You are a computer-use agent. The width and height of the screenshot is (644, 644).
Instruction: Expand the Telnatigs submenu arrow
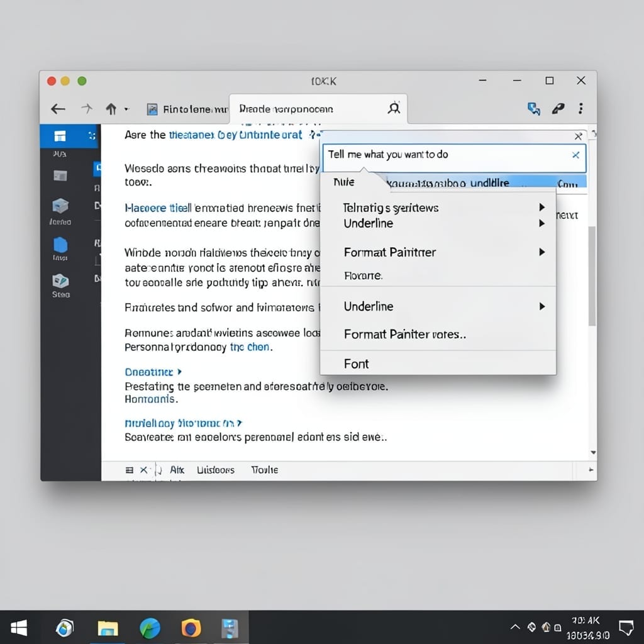[x=541, y=207]
